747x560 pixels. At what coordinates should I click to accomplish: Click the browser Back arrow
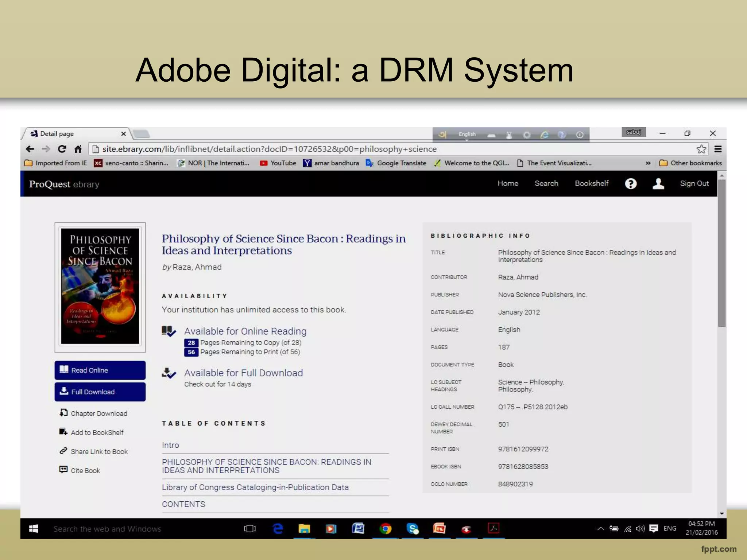click(30, 149)
